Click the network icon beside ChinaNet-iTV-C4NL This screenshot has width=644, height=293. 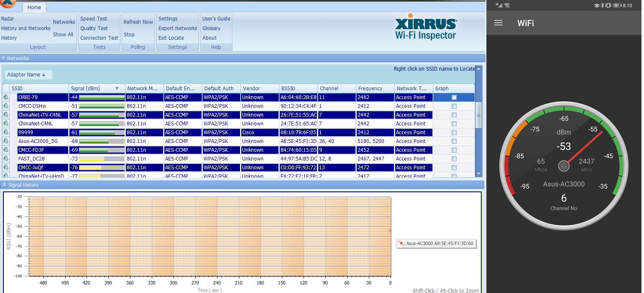click(x=6, y=115)
